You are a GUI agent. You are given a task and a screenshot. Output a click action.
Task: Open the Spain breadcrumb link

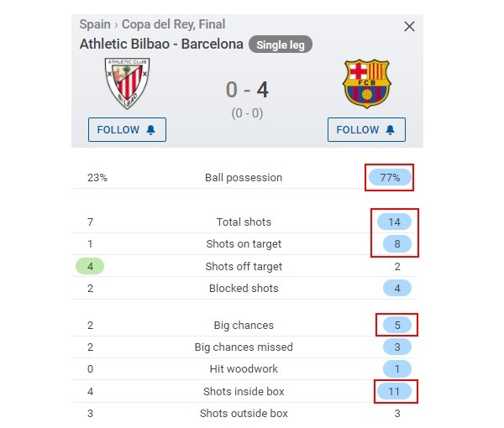tap(95, 24)
